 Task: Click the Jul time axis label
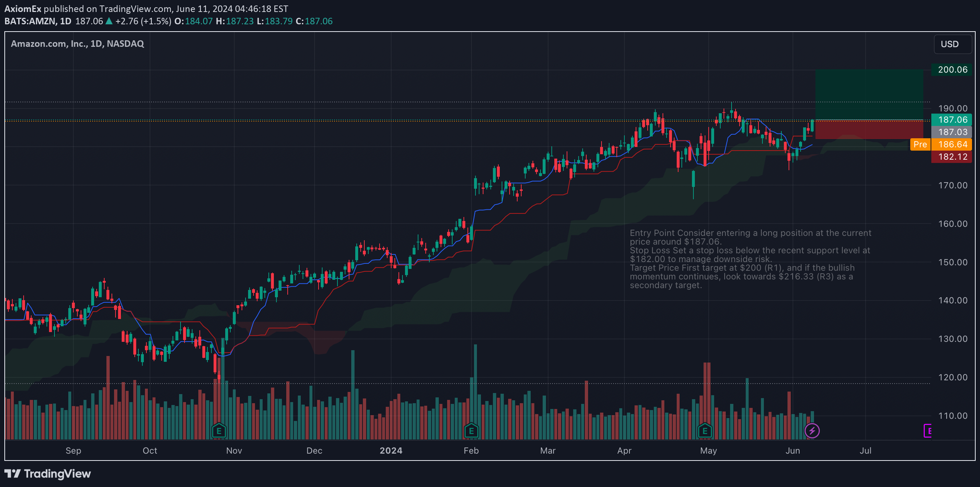click(866, 450)
